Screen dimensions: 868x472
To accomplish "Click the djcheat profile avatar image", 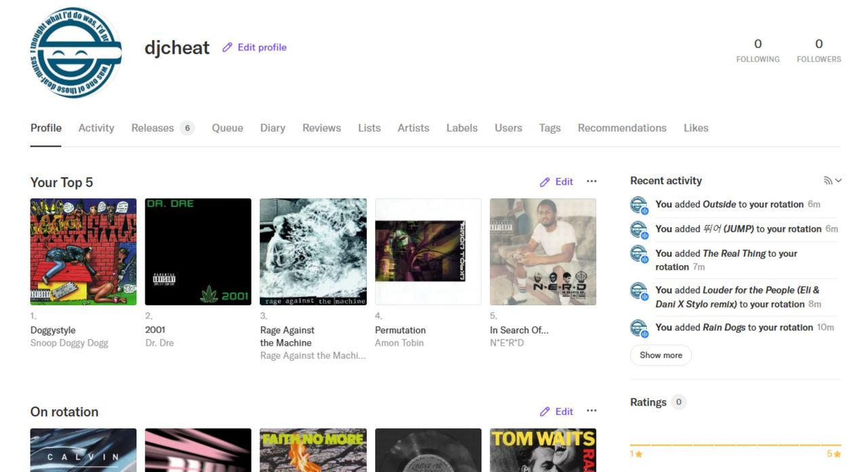I will pyautogui.click(x=76, y=52).
